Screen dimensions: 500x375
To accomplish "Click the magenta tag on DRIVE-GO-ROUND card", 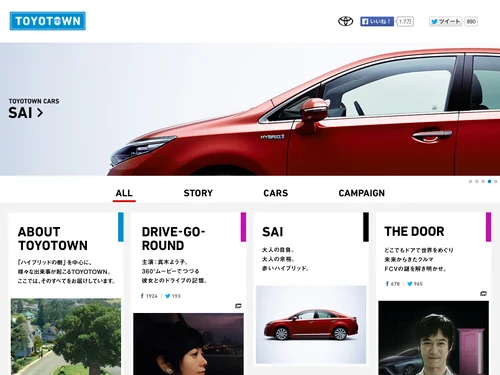I will 243,227.
